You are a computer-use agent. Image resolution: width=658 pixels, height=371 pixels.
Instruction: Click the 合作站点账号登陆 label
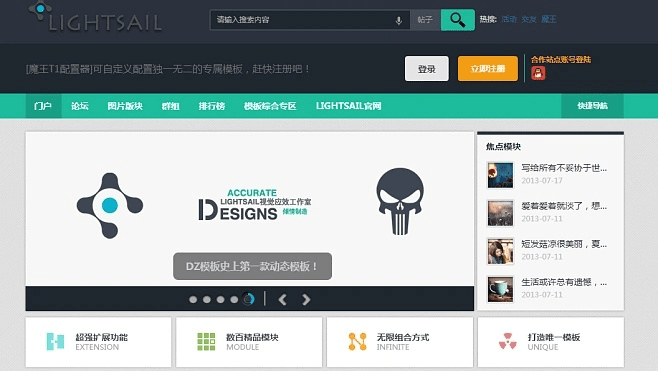coord(561,60)
